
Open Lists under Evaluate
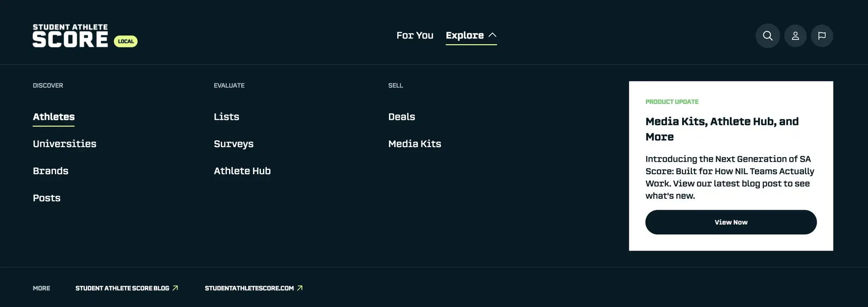point(227,117)
